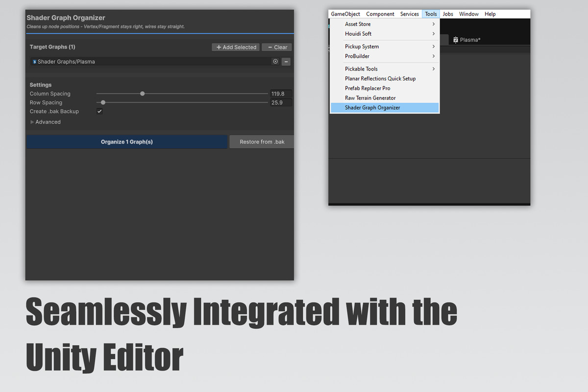Click the Shader Graph Organizer window title
Screen dimensions: 588x392
66,18
